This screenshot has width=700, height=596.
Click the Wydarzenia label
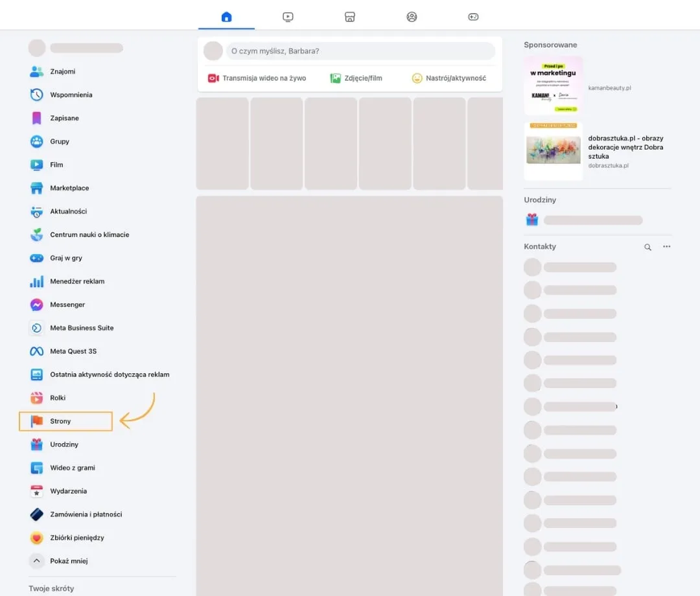68,490
